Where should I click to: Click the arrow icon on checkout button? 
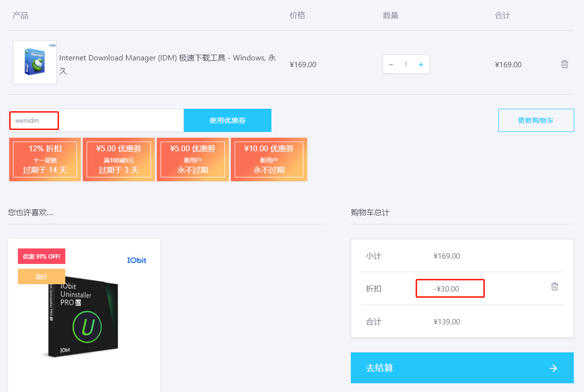coord(554,368)
